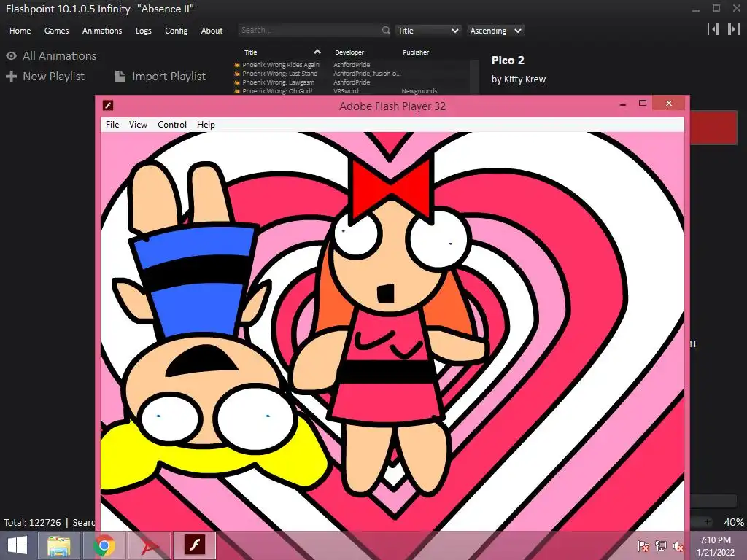
Task: Click the Adobe Flash Player title bar icon
Action: (108, 106)
